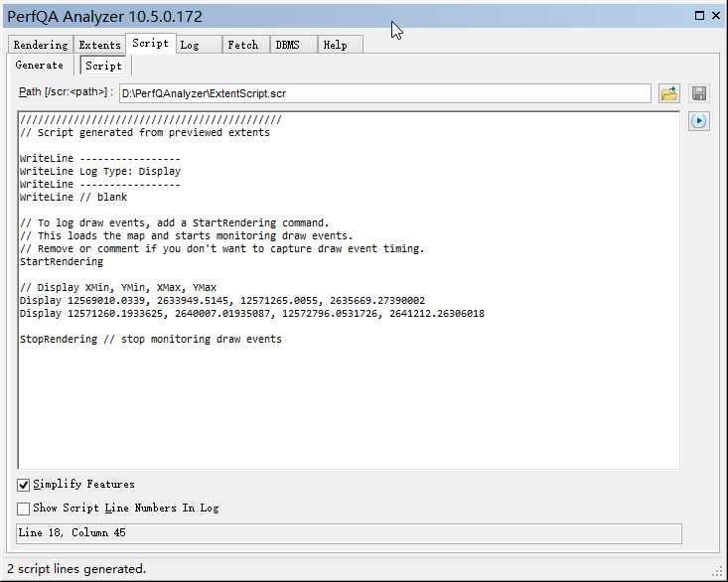Screen dimensions: 728x582
Task: Maximize the PerfQA Analyzer window
Action: click(699, 16)
